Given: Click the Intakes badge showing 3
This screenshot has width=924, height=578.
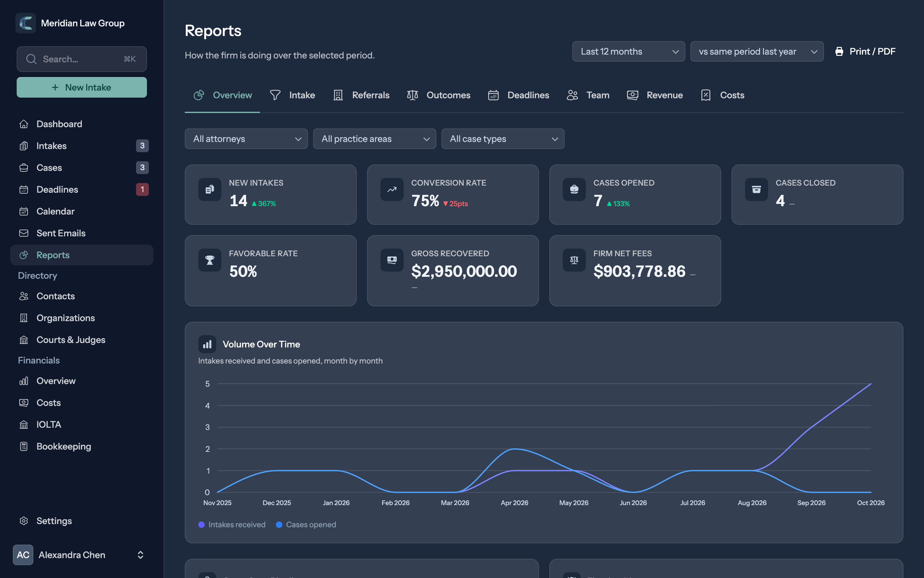Looking at the screenshot, I should 142,146.
